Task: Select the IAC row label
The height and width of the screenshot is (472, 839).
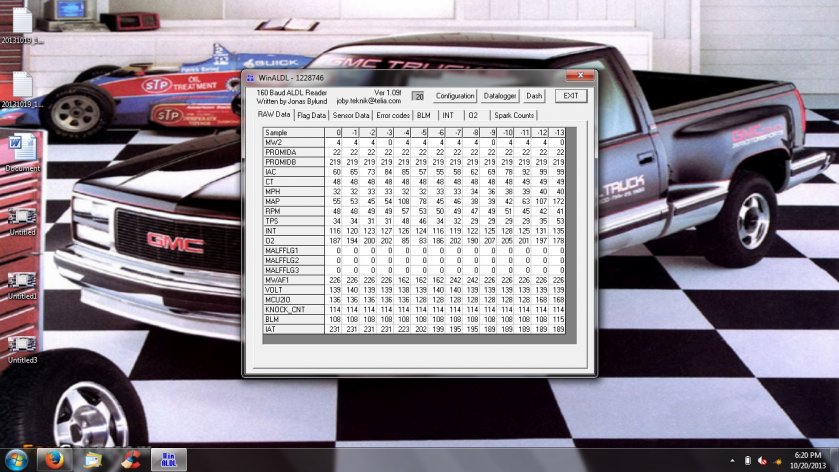Action: [x=293, y=172]
